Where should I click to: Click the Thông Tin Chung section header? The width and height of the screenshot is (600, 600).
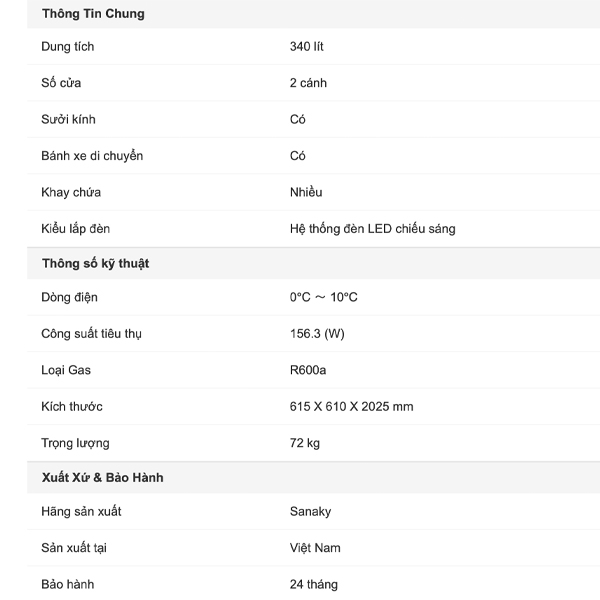click(93, 14)
